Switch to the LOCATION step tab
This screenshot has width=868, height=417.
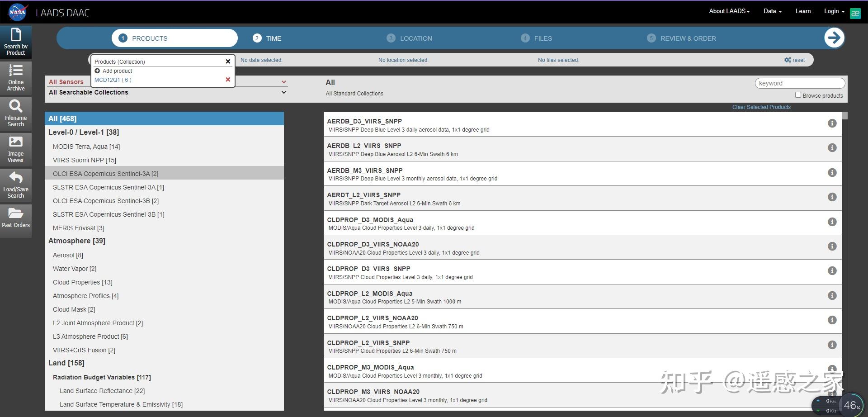tap(409, 38)
